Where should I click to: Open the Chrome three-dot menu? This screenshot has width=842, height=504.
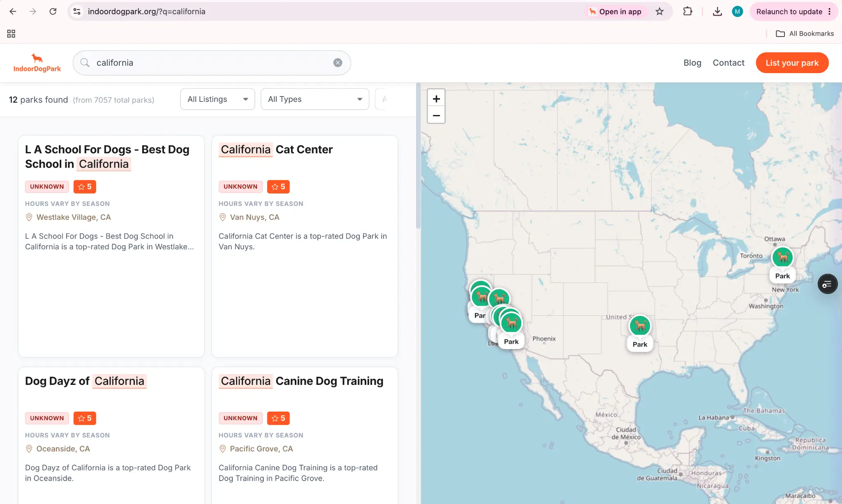pos(830,12)
